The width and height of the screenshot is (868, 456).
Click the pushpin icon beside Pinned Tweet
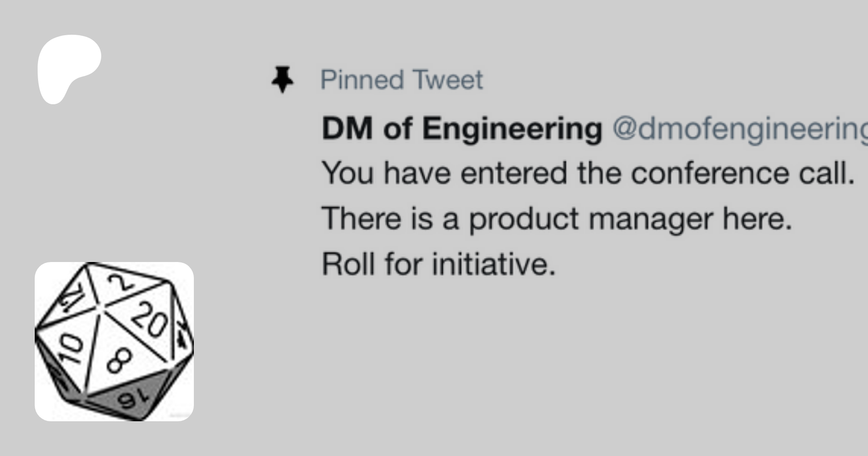click(282, 80)
